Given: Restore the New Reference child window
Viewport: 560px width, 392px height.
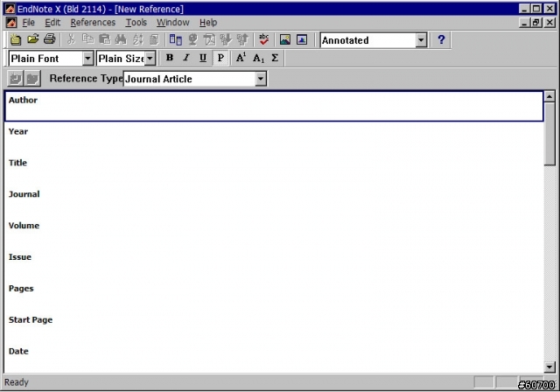Looking at the screenshot, I should point(536,23).
